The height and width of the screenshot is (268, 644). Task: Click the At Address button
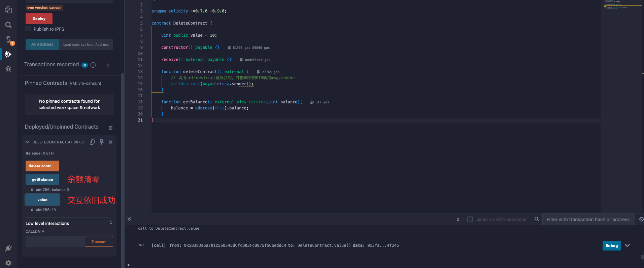pyautogui.click(x=42, y=44)
